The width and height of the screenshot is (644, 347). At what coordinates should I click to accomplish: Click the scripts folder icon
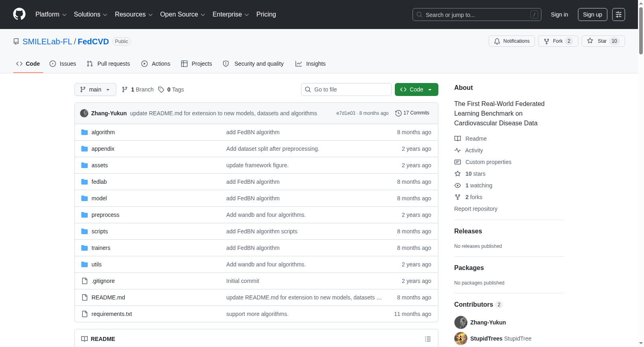tap(85, 231)
